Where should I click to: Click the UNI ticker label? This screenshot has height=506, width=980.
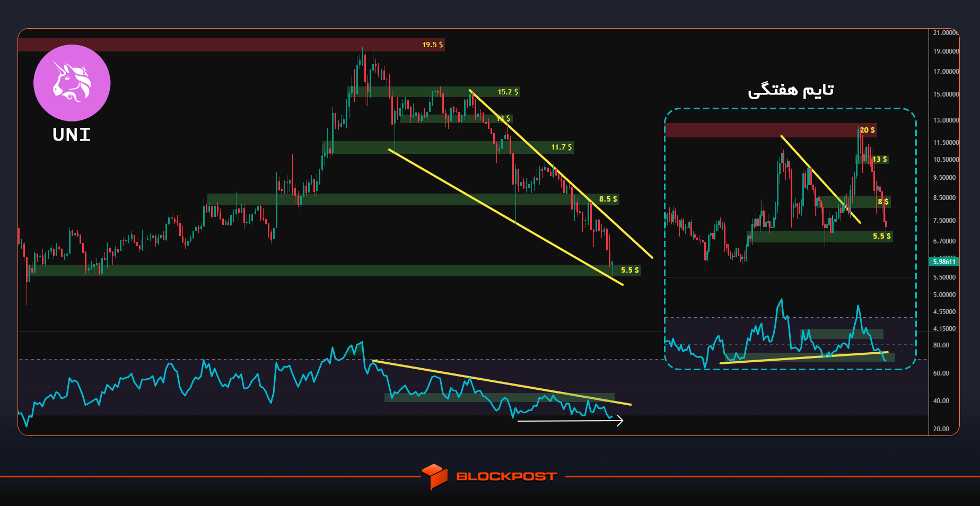(x=72, y=135)
